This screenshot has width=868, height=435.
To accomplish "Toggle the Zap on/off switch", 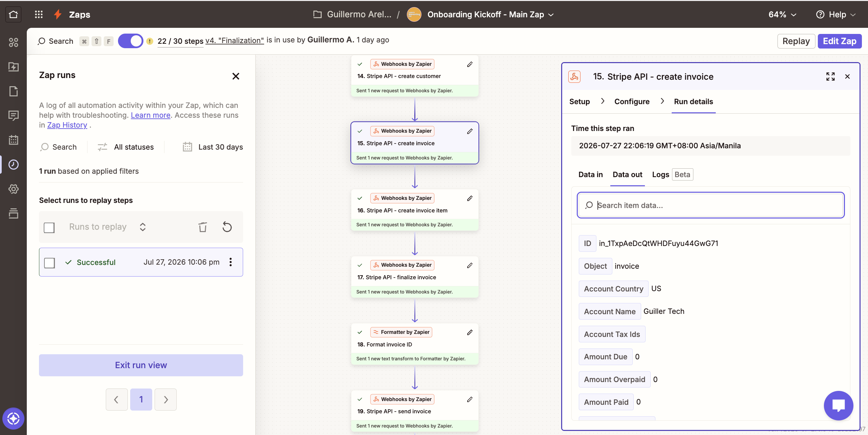I will (x=131, y=41).
